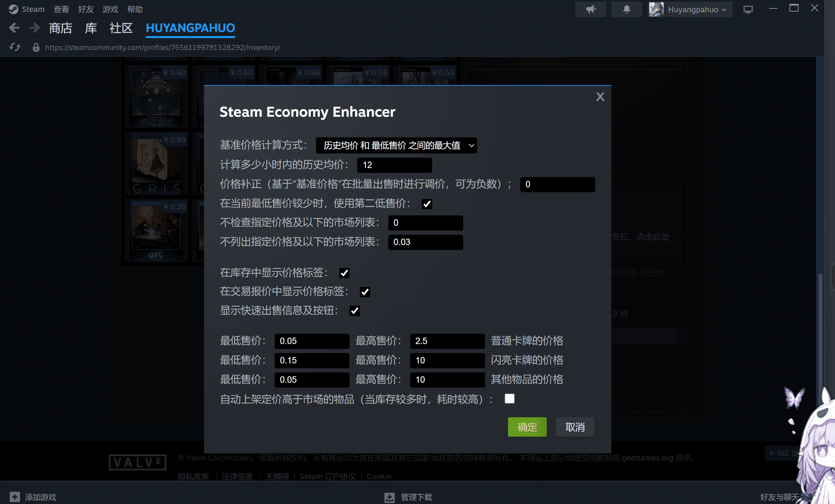The height and width of the screenshot is (504, 835).
Task: Click the padlock site security icon
Action: [x=36, y=47]
